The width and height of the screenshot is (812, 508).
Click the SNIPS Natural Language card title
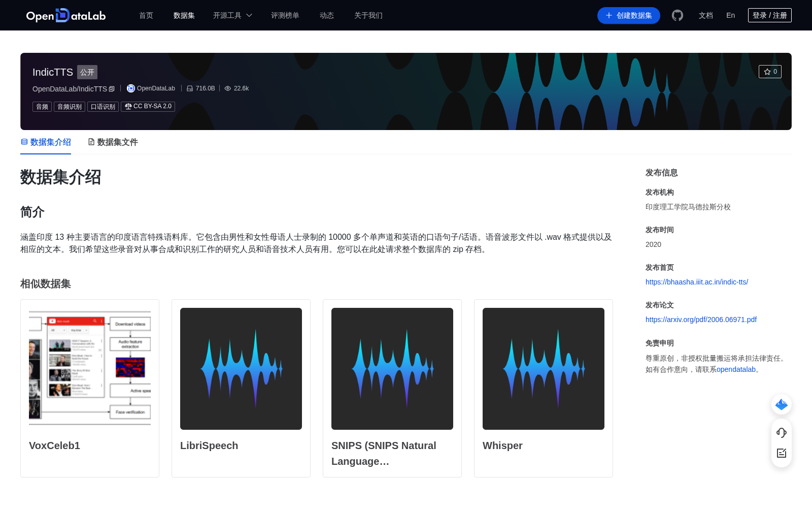click(384, 453)
